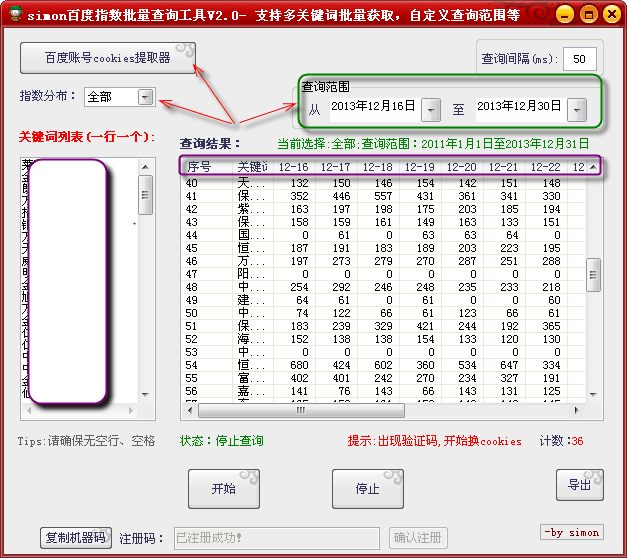Sort by the 序号 column header
627x558 pixels.
[x=207, y=166]
